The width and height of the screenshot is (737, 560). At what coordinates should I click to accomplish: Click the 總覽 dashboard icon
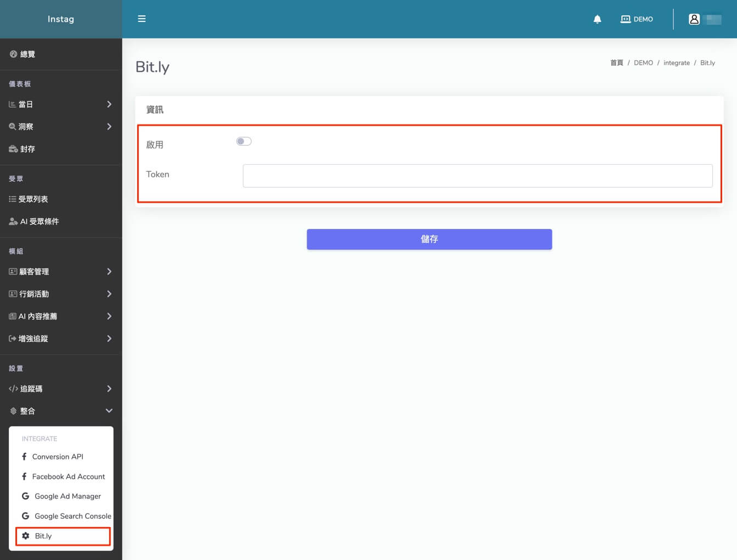[13, 54]
